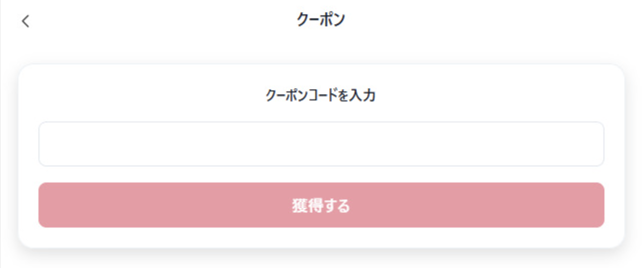Click the クーポンコードを入力 label
This screenshot has width=644, height=268.
coord(320,95)
